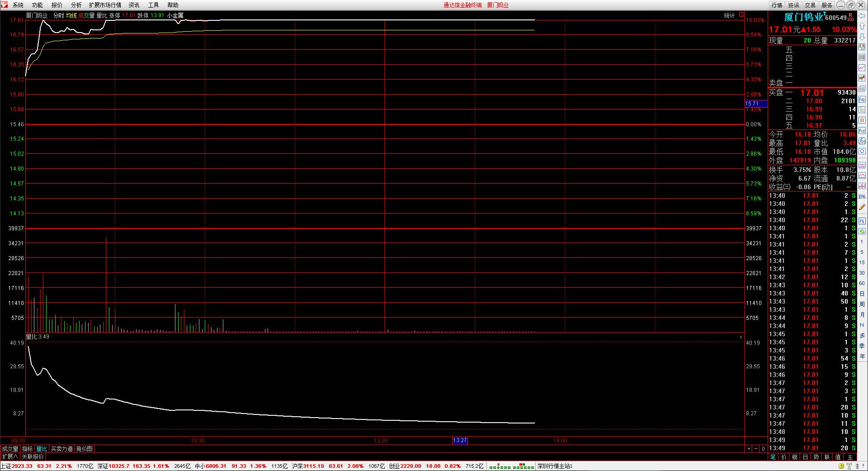The image size is (868, 471).
Task: Click the F10 company info icon
Action: click(x=862, y=100)
